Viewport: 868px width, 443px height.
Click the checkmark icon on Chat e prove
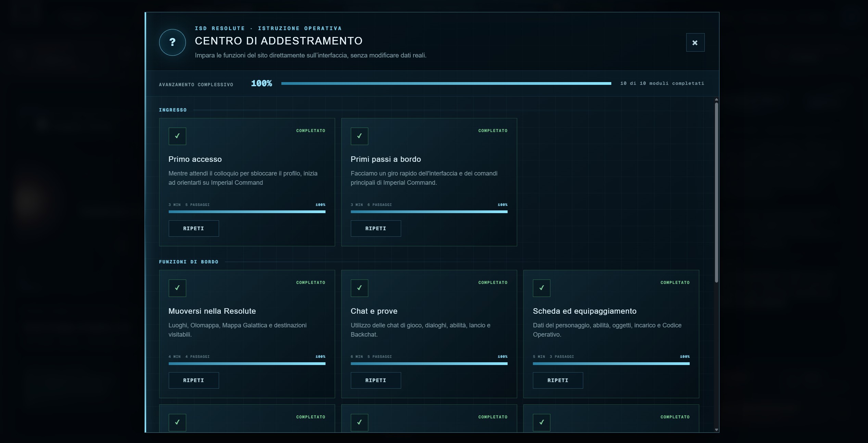(x=359, y=288)
